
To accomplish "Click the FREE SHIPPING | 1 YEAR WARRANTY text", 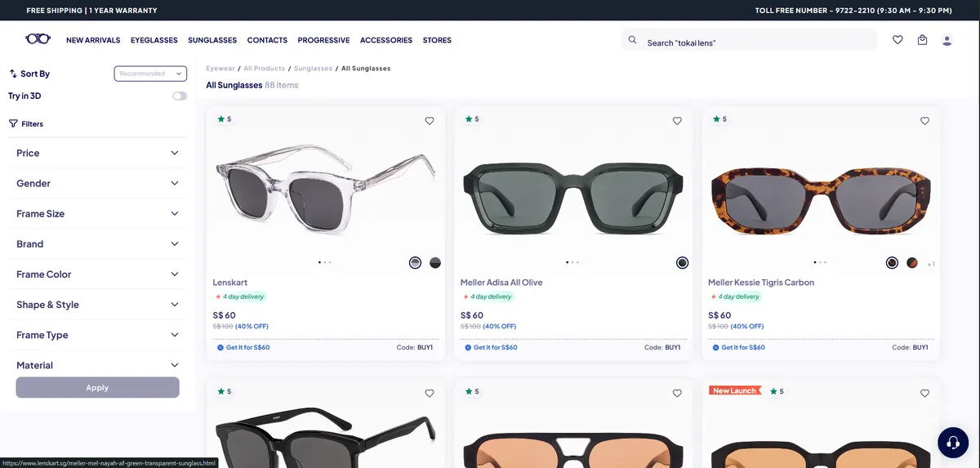I will click(91, 11).
